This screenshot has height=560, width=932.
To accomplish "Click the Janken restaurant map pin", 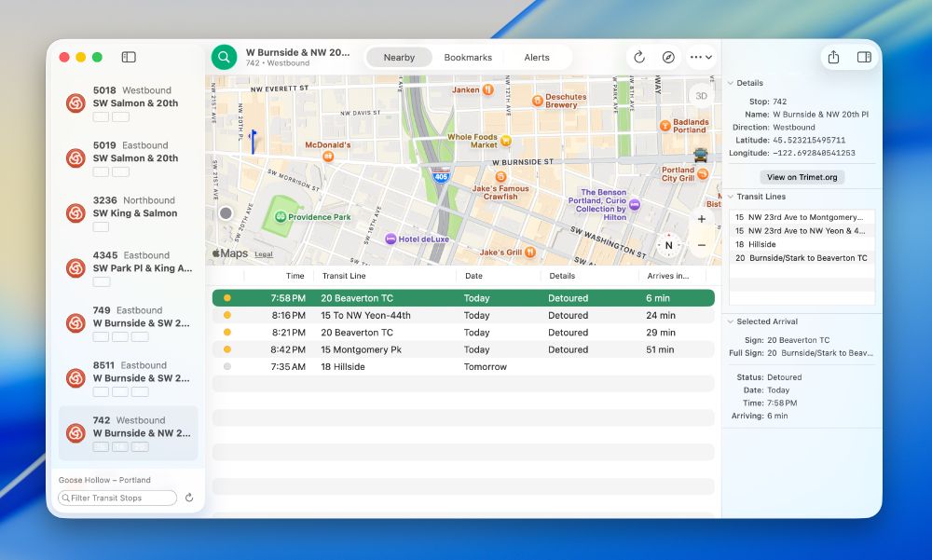I will point(488,89).
